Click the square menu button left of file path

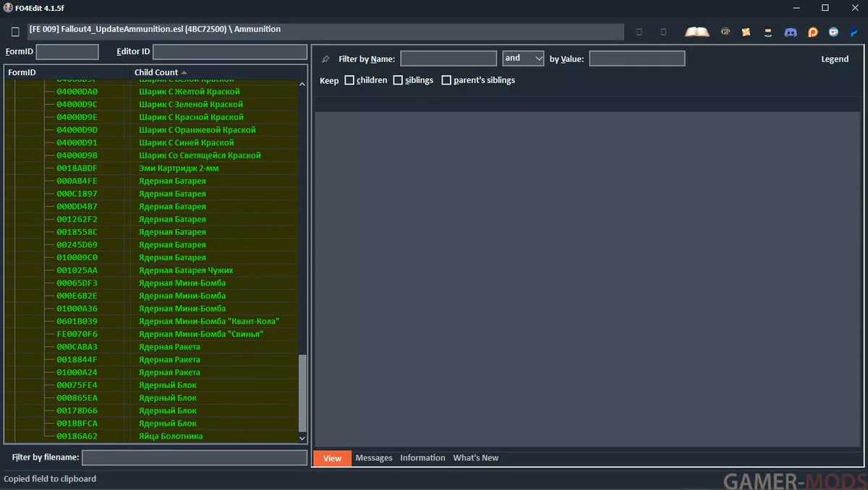pyautogui.click(x=15, y=32)
